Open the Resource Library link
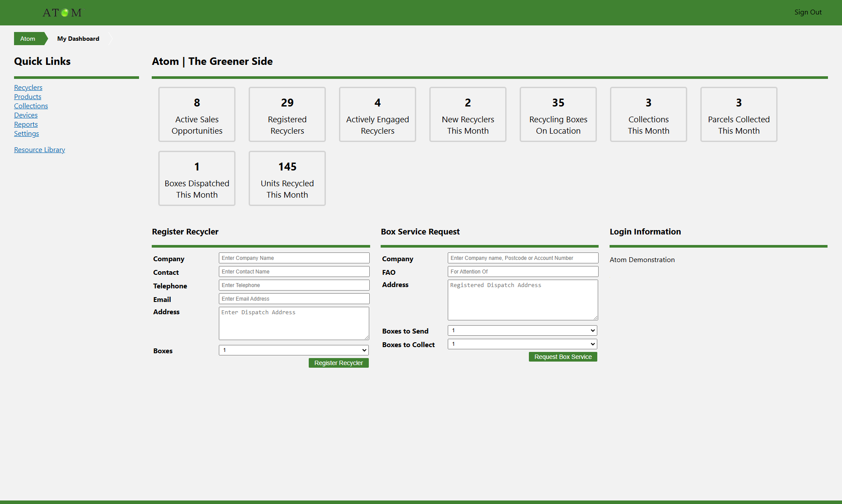The width and height of the screenshot is (842, 504). coord(39,150)
